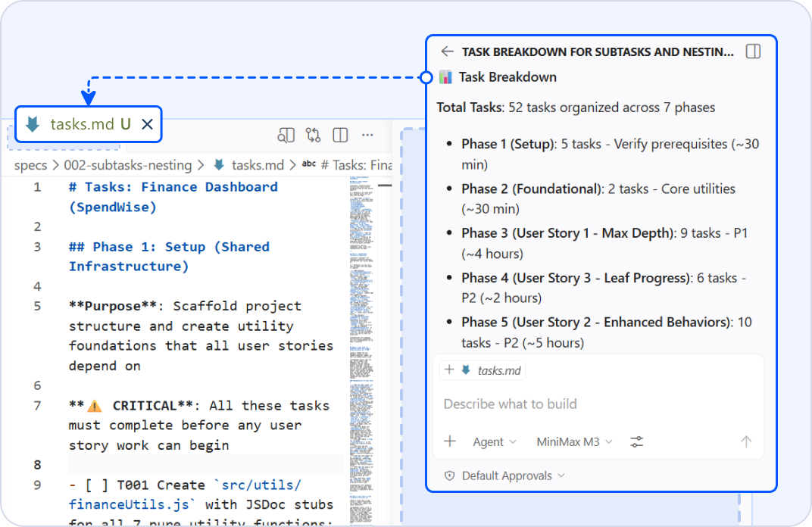The width and height of the screenshot is (812, 527).
Task: Click the 'src/utils/' path text in T001
Action: tap(261, 485)
